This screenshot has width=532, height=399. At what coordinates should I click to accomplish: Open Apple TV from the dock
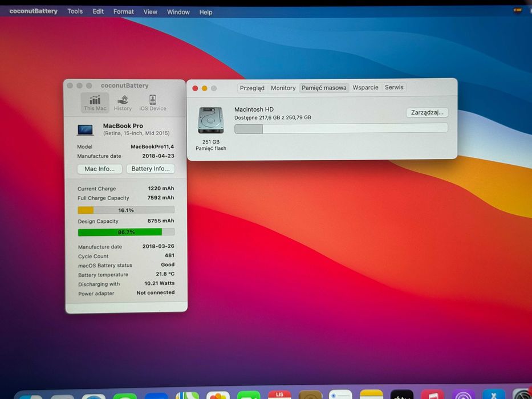pyautogui.click(x=402, y=394)
